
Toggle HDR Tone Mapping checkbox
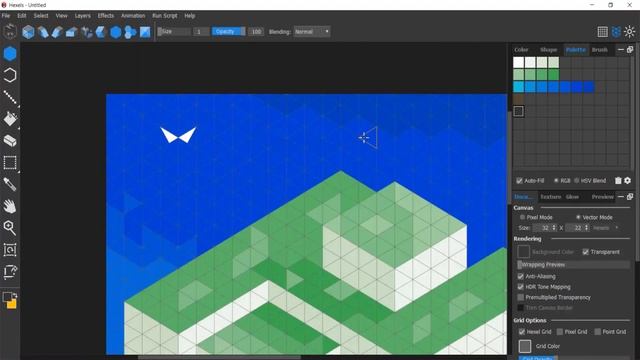pyautogui.click(x=520, y=287)
